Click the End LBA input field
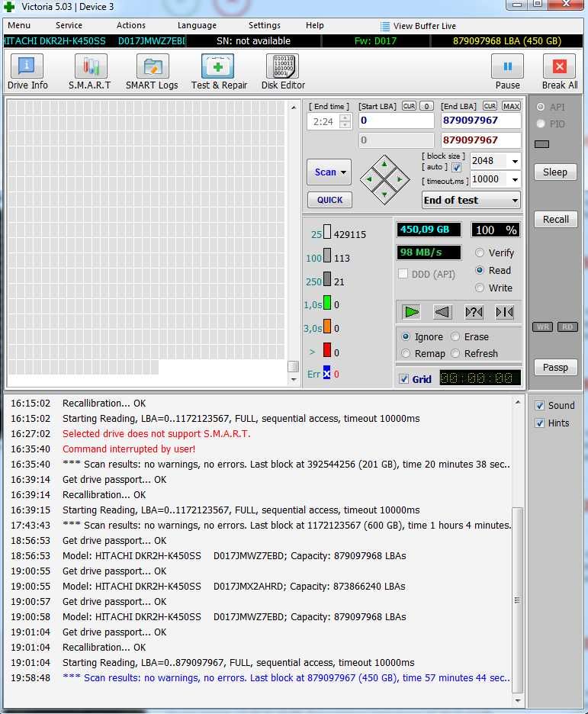This screenshot has width=588, height=714. click(481, 121)
